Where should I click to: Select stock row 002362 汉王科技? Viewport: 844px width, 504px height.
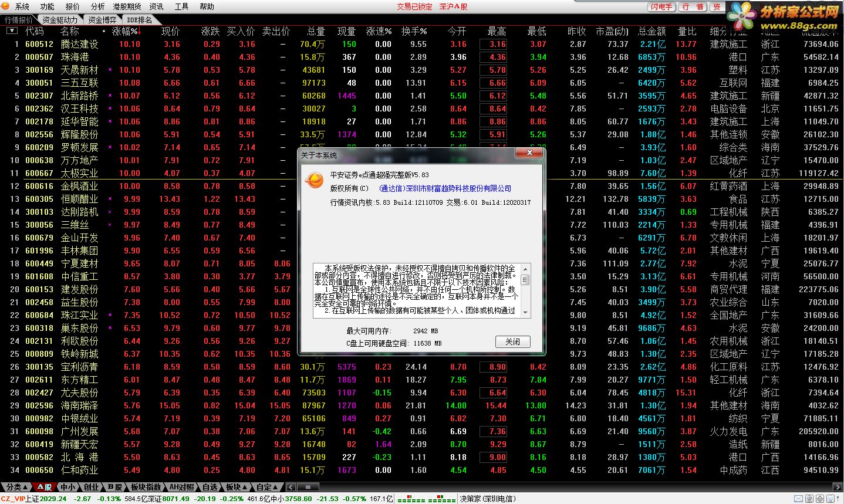pos(422,109)
